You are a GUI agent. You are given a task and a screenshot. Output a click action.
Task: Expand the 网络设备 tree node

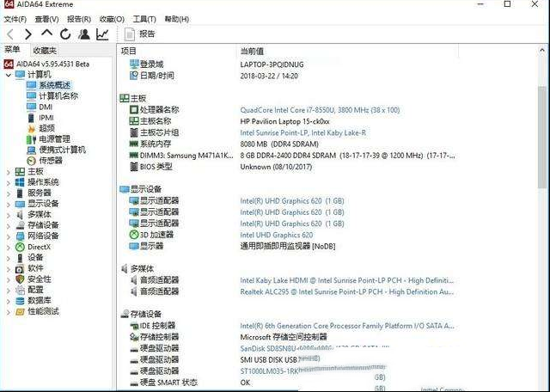point(9,236)
